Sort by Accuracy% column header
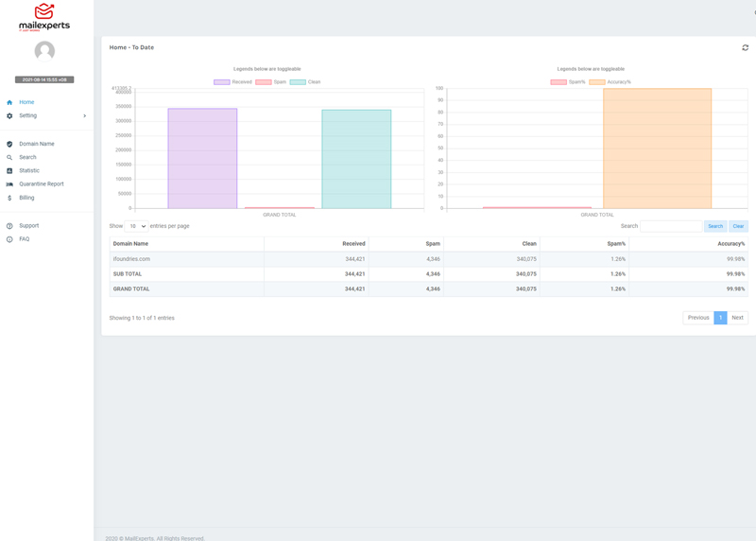756x541 pixels. point(689,244)
